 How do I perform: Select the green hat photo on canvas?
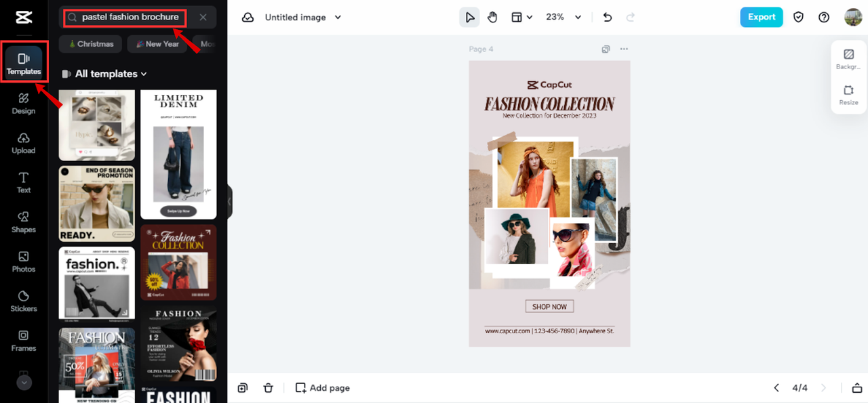pos(517,237)
